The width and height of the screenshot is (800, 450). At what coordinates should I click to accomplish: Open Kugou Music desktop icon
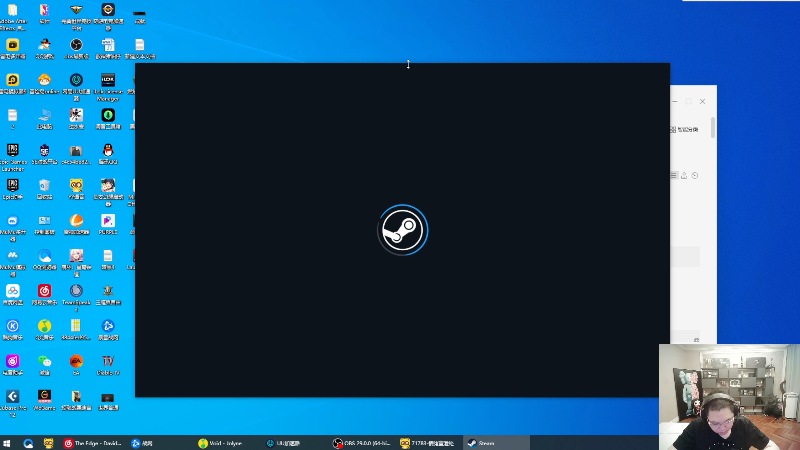13,330
